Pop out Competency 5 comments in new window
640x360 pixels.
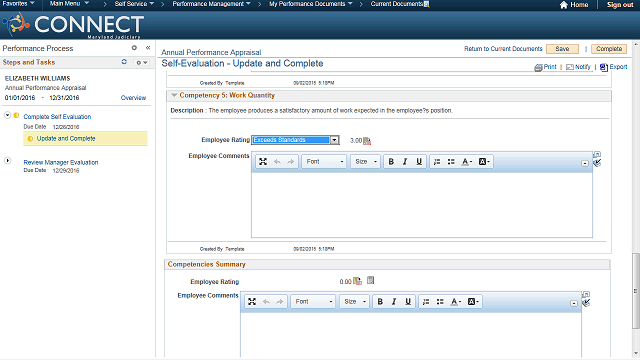[x=597, y=154]
